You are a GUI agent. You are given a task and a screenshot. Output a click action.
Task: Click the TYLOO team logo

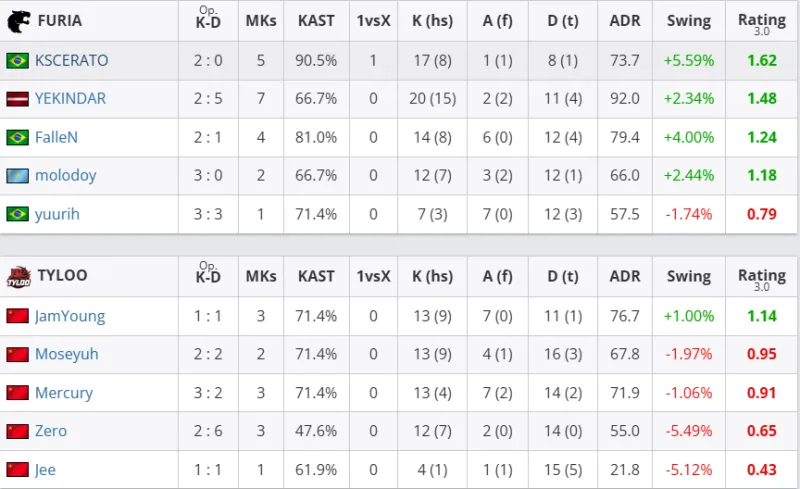click(18, 276)
